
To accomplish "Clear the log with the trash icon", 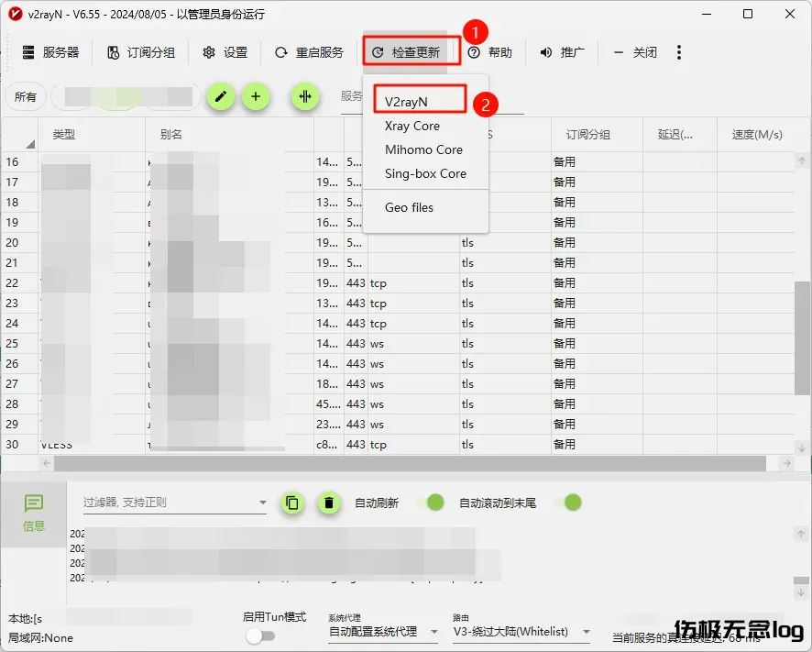I will (328, 503).
